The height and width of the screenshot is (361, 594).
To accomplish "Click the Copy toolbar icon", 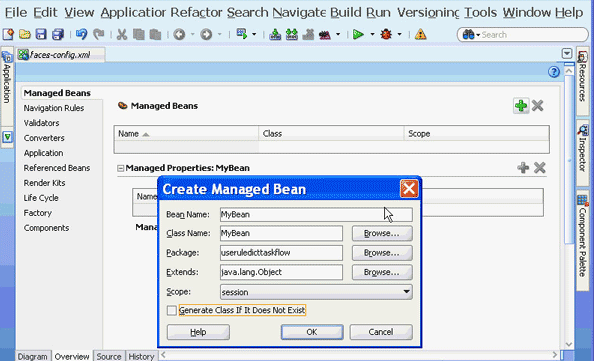I will tap(139, 34).
